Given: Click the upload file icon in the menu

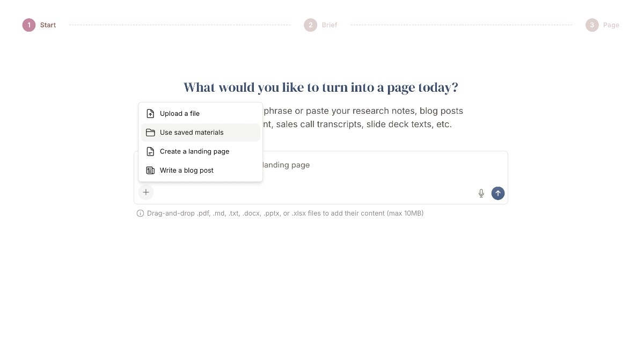Looking at the screenshot, I should (151, 114).
